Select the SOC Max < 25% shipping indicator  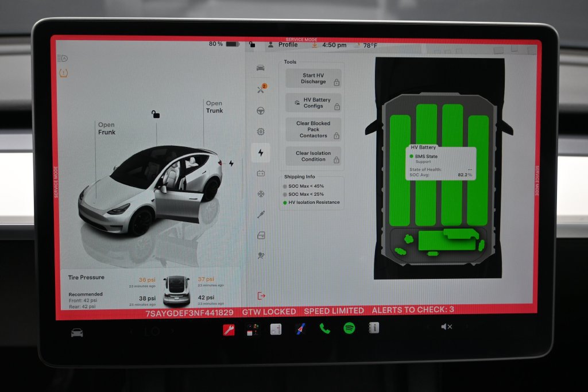[303, 194]
